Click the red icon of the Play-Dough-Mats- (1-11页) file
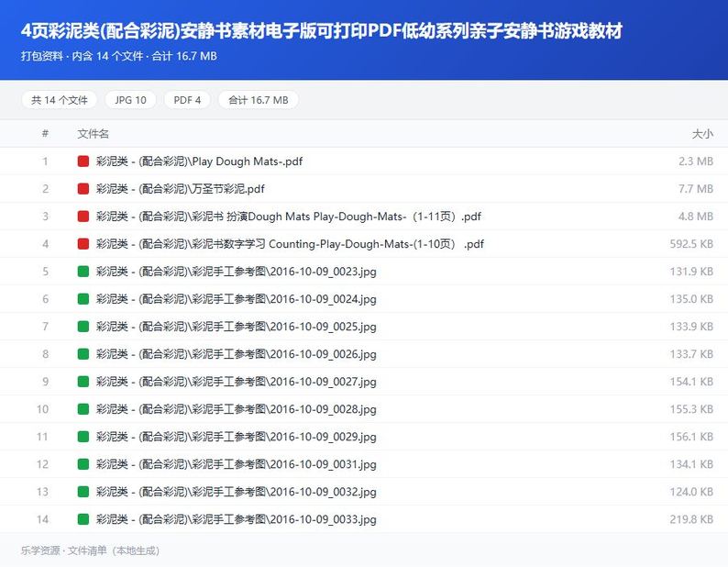 [x=83, y=217]
